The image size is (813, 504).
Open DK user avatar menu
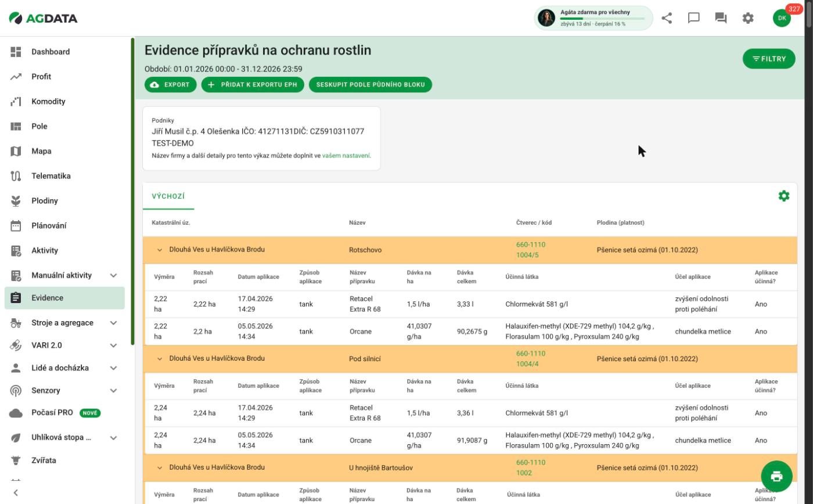(x=782, y=18)
